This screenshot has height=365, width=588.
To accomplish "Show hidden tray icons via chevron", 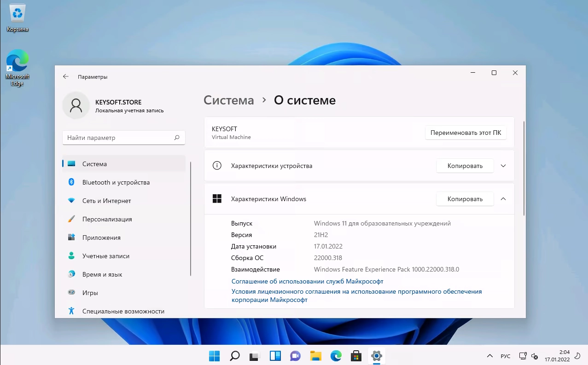I will (489, 356).
